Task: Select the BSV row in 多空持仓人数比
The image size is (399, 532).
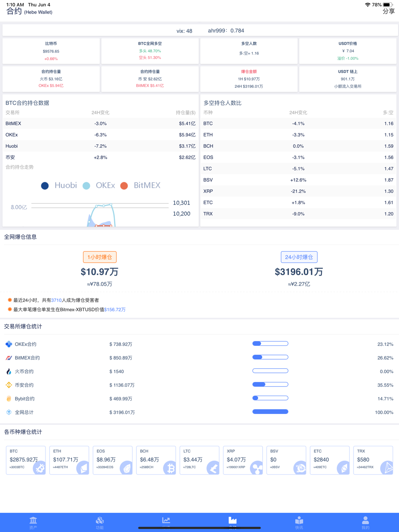Action: click(x=298, y=180)
